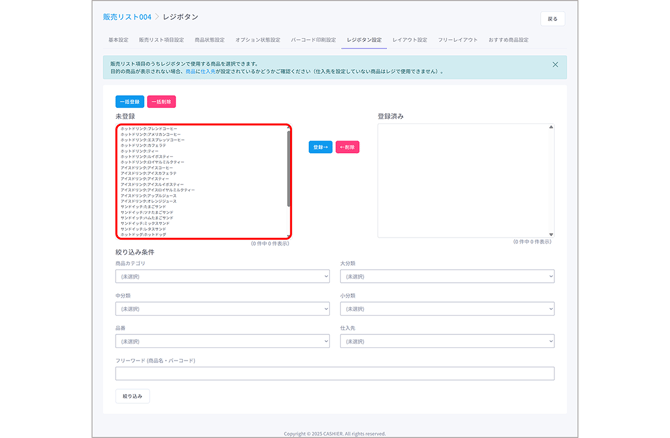This screenshot has width=670, height=438.
Task: Select ホットドリンク:ブレンドコーヒー in the unregistered list
Action: (150, 129)
